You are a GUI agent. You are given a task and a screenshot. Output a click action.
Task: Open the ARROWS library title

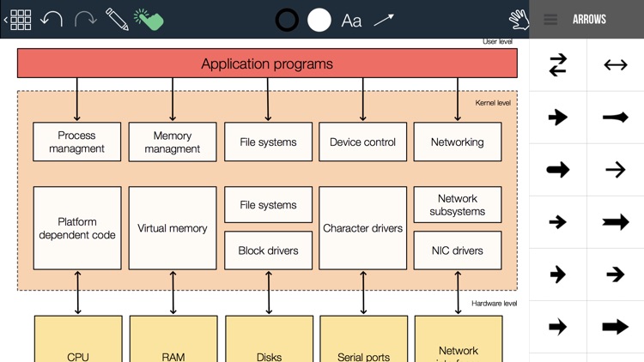tap(589, 19)
